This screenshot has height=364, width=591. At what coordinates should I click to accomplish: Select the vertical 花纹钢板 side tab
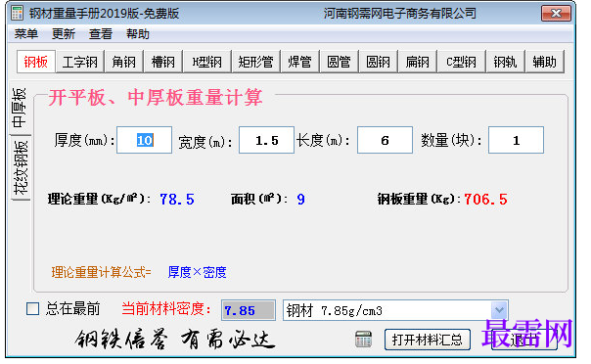[x=21, y=168]
